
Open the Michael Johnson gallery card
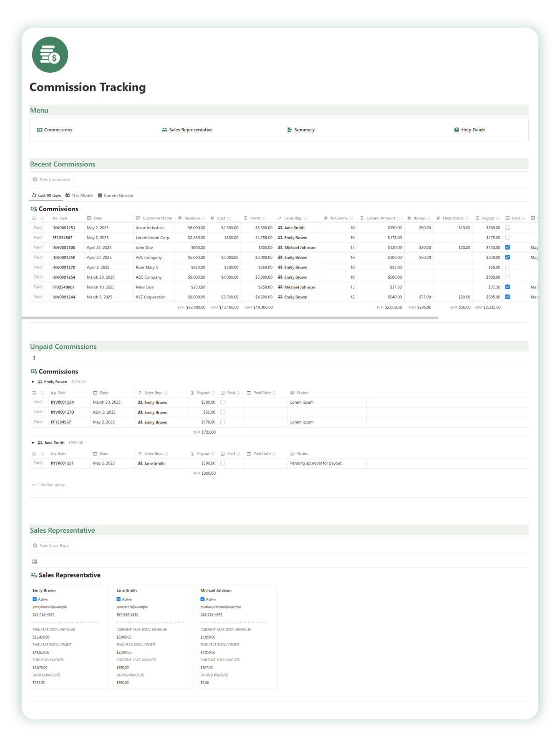click(237, 636)
